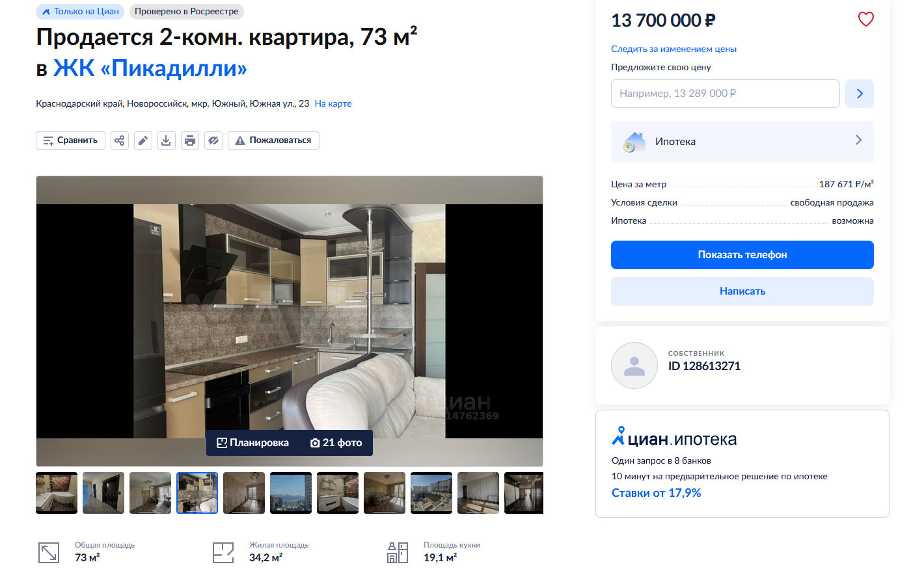Open the ЖК «Пикадилли» link
Image resolution: width=924 pixels, height=571 pixels.
point(150,68)
